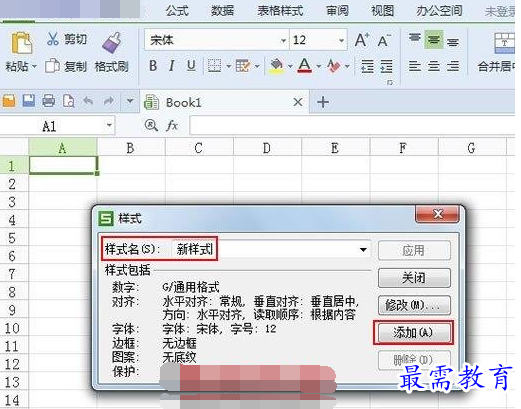Open the Name Box dropdown

coord(109,125)
